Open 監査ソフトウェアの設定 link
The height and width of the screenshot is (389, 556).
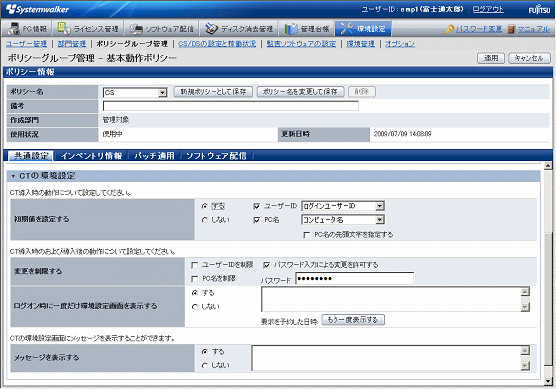pyautogui.click(x=301, y=44)
